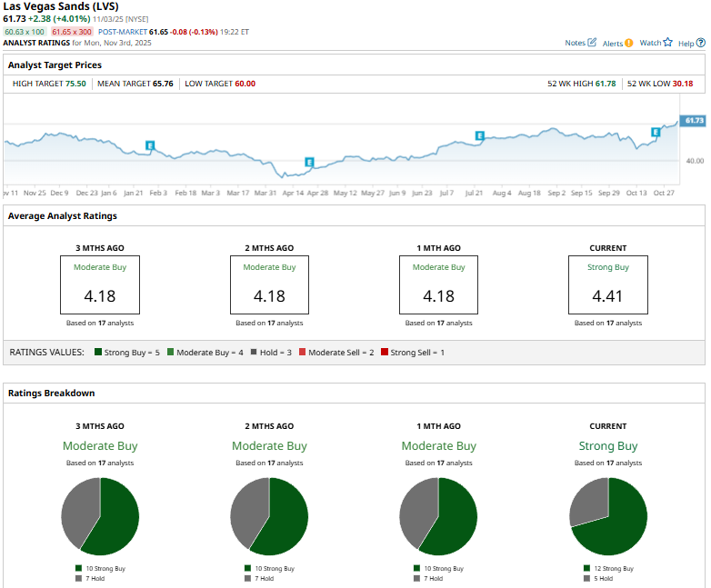The height and width of the screenshot is (588, 711).
Task: Open the Help question mark icon
Action: point(699,43)
